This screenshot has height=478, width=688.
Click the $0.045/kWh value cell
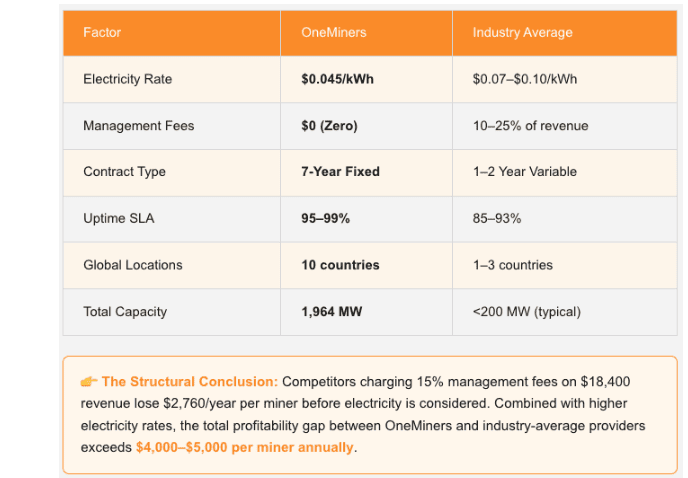click(x=337, y=79)
